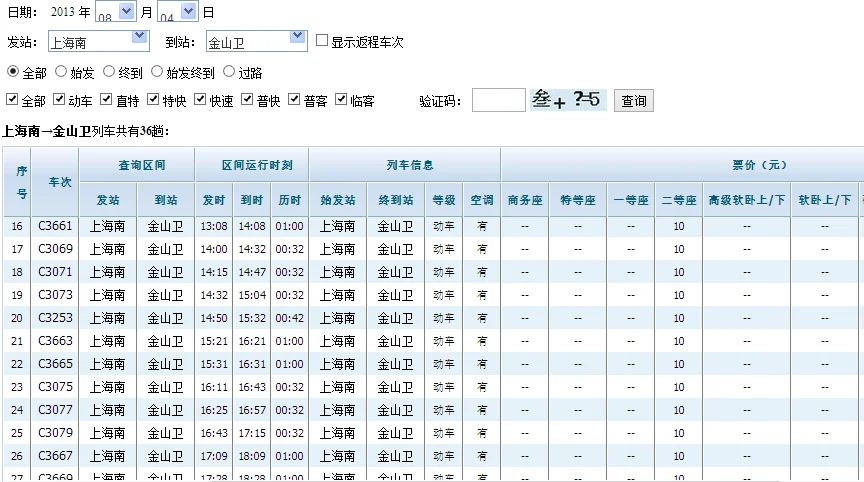
Task: Expand the arrival station dropdown 金山卫
Action: click(256, 41)
